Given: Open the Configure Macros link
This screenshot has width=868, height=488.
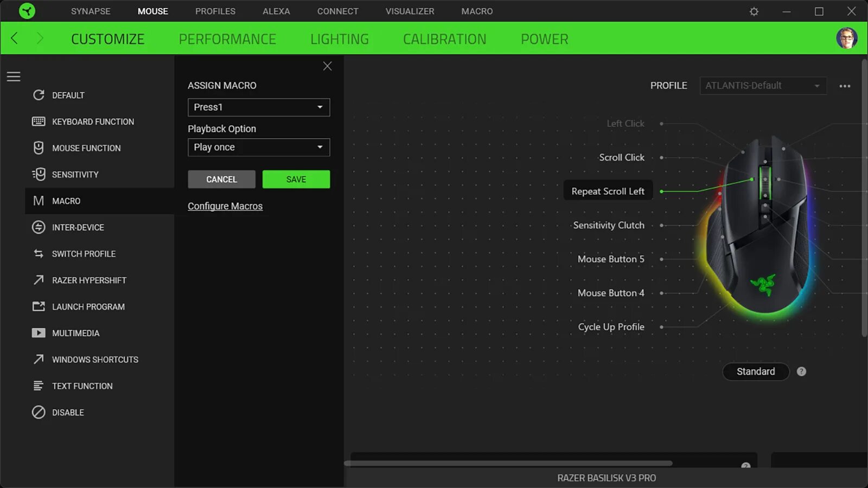Looking at the screenshot, I should click(x=225, y=206).
